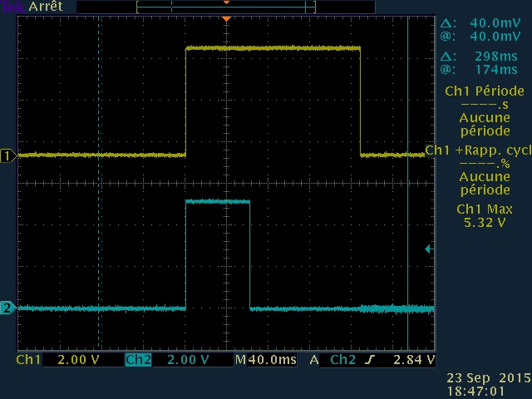This screenshot has height=399, width=532.
Task: Select the highlighted Ch2 channel label
Action: [x=138, y=360]
